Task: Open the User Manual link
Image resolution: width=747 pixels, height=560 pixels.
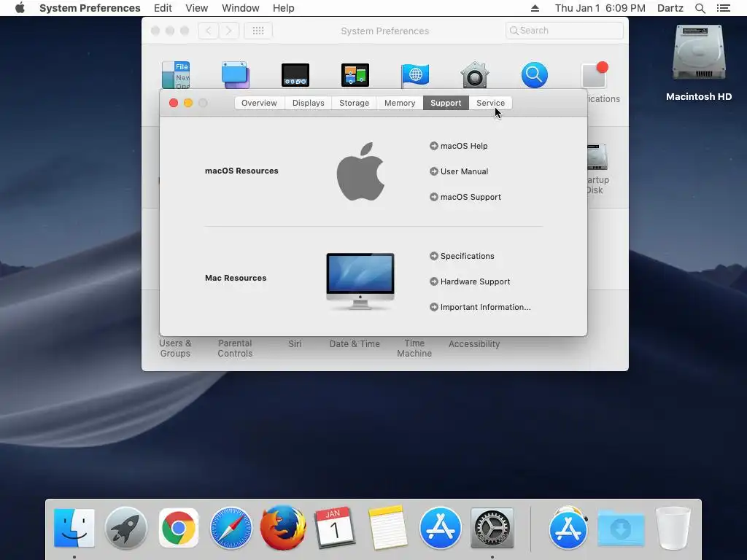Action: click(x=464, y=171)
